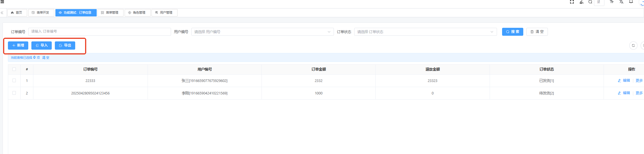Screen dimensions: 644x154
Task: Open the magnifier search icon in header
Action: tap(590, 2)
